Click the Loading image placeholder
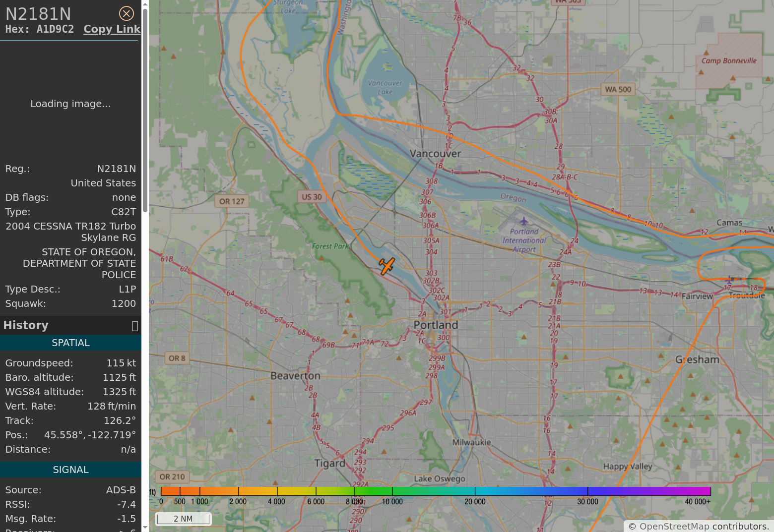 [70, 104]
